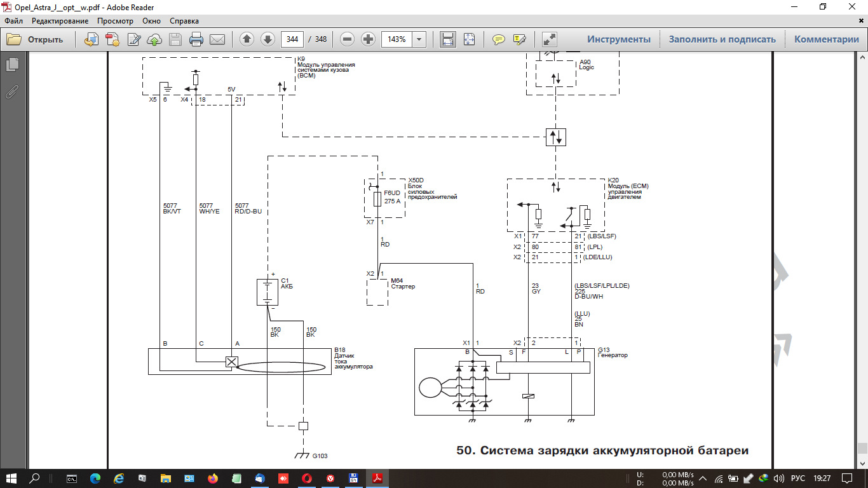Click the X50D Блок силовых предохранителей label
Screen dimensions: 868x488
[433, 189]
